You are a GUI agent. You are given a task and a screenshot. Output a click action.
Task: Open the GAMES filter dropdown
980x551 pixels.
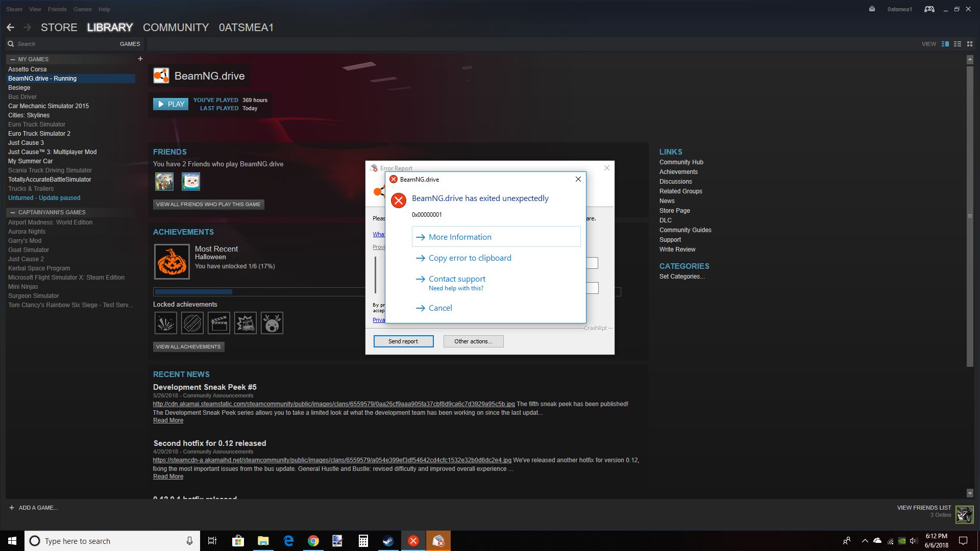coord(130,44)
